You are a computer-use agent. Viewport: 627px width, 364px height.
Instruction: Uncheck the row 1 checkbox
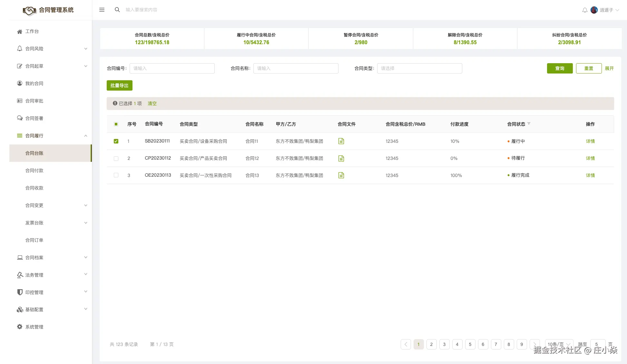pyautogui.click(x=116, y=141)
